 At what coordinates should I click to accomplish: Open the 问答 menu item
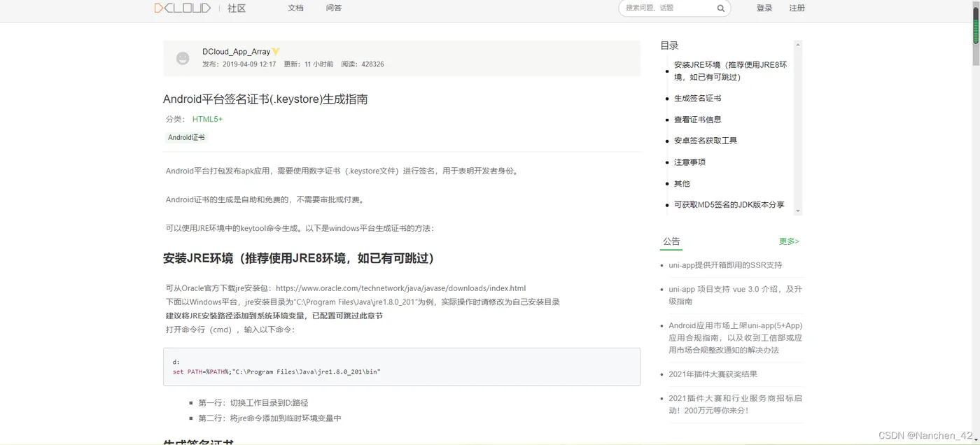click(334, 8)
